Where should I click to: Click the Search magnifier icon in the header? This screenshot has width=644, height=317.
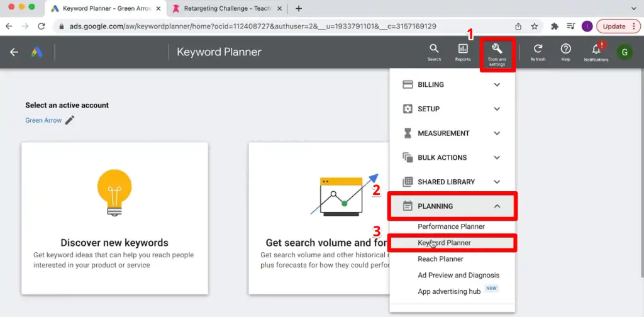(x=434, y=49)
